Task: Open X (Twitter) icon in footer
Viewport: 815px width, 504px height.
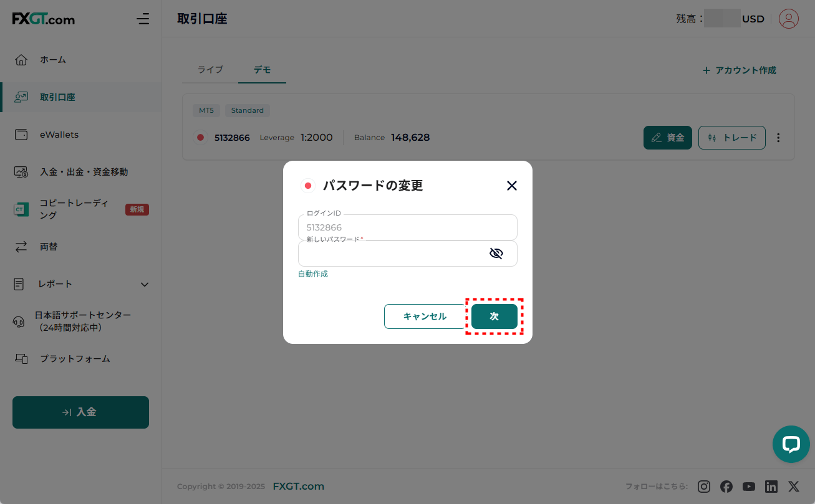Action: coord(793,487)
